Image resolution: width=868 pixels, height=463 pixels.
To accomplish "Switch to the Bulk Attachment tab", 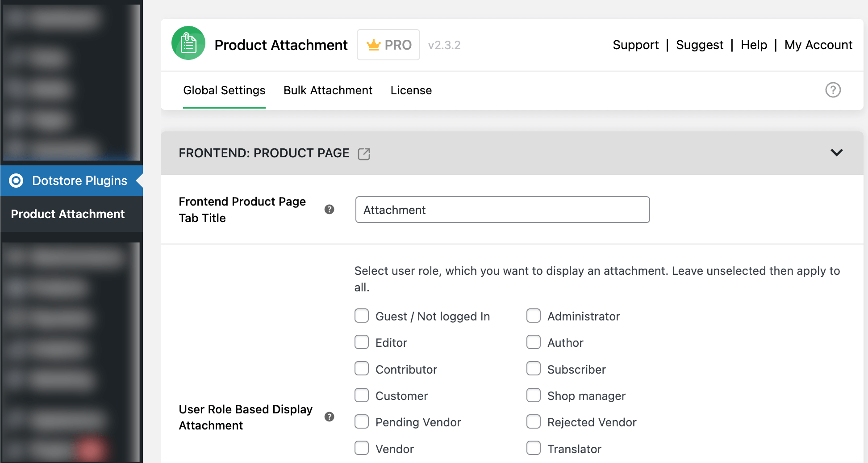I will pos(328,90).
